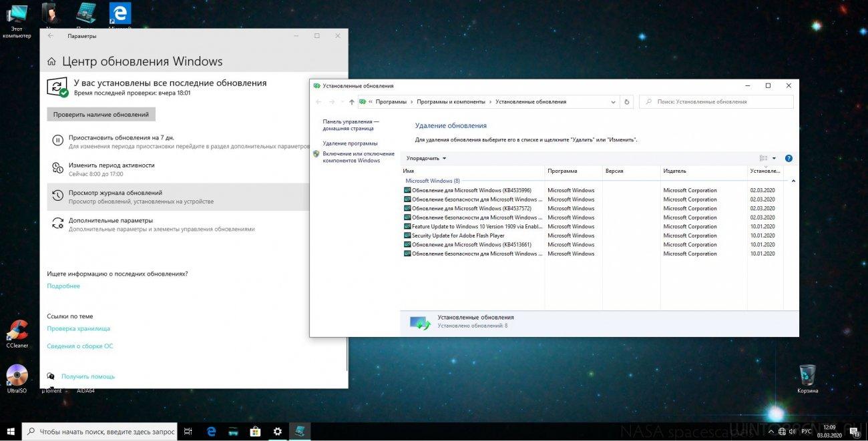Click the taskbar search box
868x441 pixels.
[x=99, y=432]
